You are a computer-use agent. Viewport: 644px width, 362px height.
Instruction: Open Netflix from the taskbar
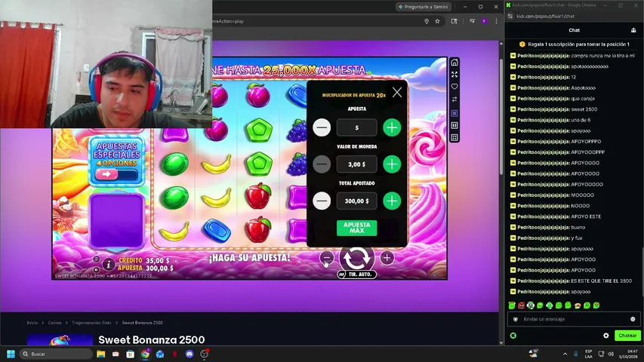coord(174,354)
